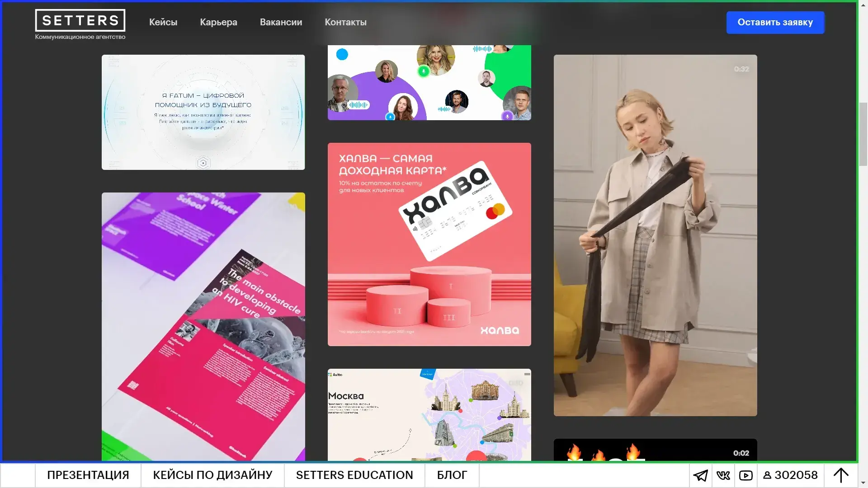Go to the Карьера page
Viewport: 868px width, 488px height.
(218, 22)
